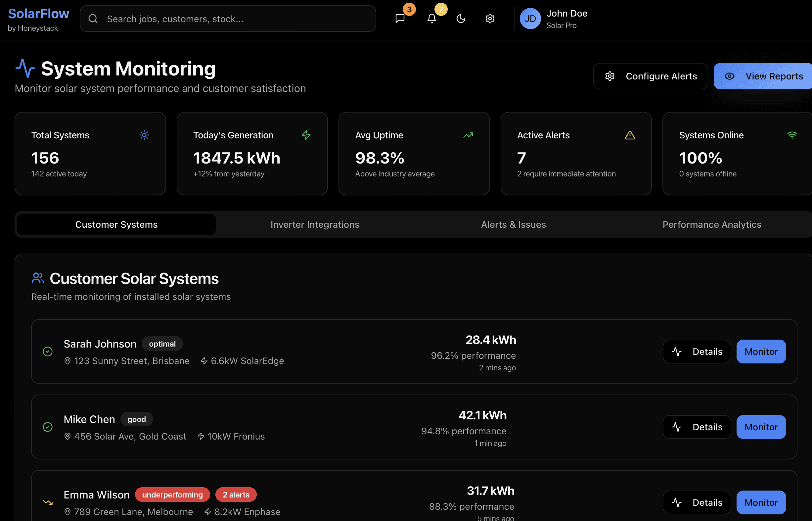The image size is (812, 521).
Task: Click the Systems Online wifi icon
Action: [x=792, y=135]
